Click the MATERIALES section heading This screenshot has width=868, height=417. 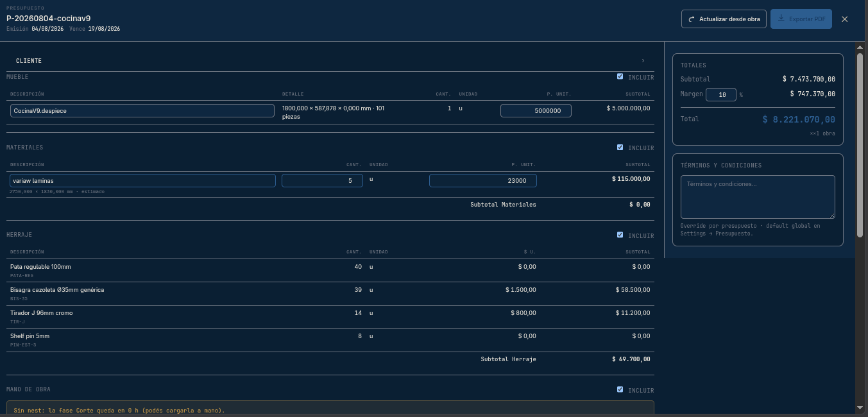pyautogui.click(x=25, y=148)
